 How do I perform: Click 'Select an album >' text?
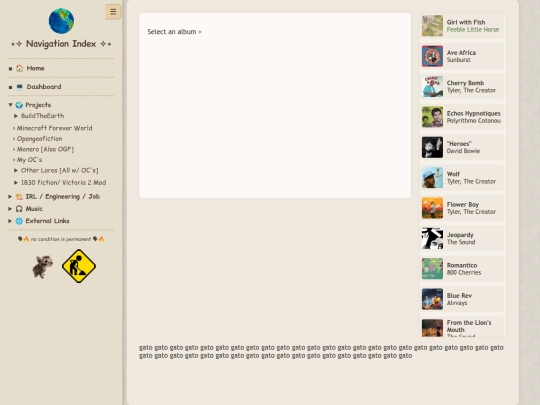click(x=174, y=32)
